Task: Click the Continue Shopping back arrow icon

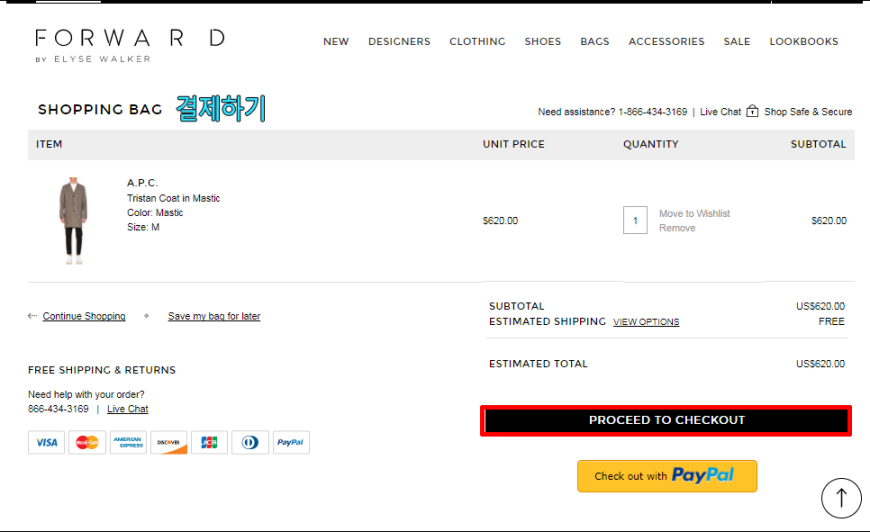Action: [x=32, y=316]
